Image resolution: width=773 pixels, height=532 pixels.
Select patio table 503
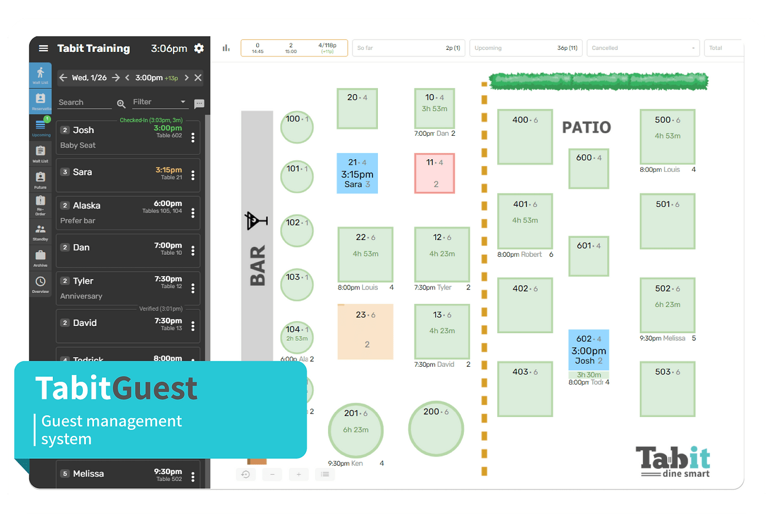click(x=667, y=389)
